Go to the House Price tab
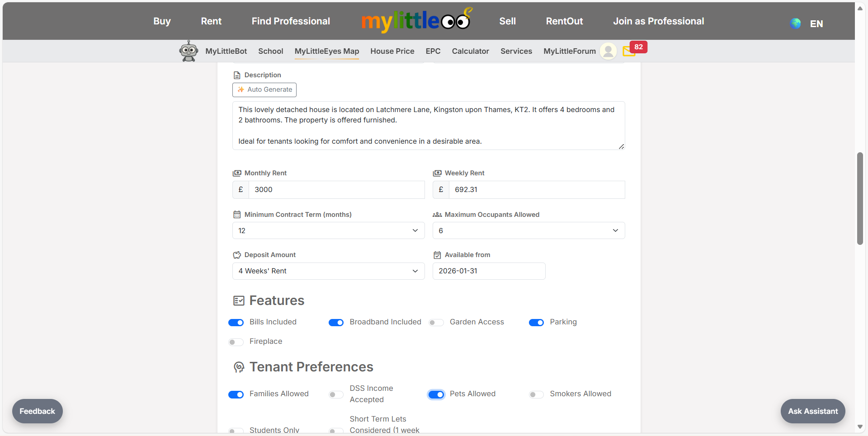This screenshot has height=436, width=868. coord(392,52)
